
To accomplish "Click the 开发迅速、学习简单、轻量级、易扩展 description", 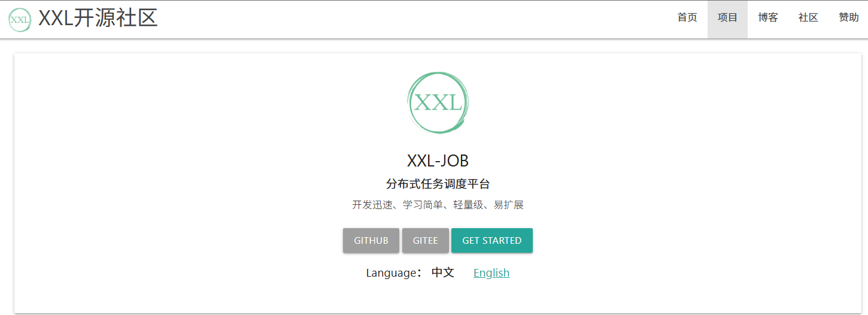I will 438,205.
